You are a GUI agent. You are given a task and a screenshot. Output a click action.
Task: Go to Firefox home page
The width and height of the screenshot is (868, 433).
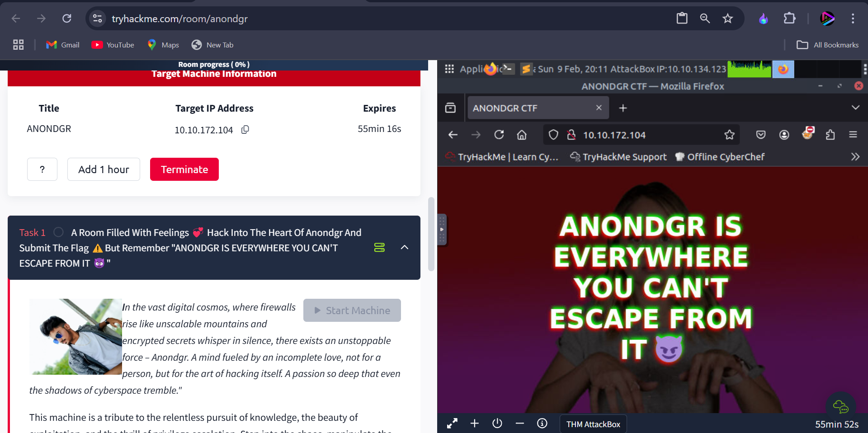click(522, 135)
